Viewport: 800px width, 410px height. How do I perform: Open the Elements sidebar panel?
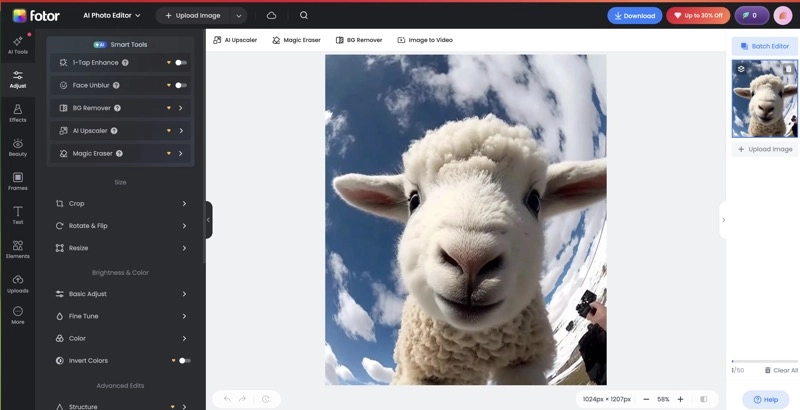[x=17, y=249]
